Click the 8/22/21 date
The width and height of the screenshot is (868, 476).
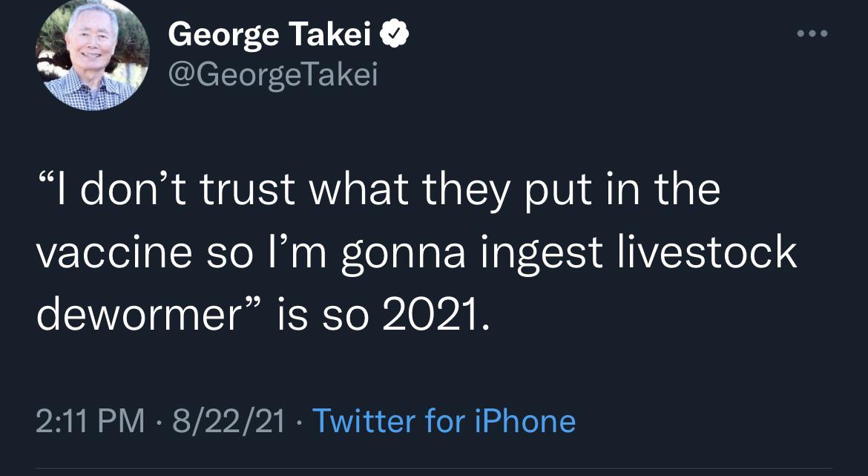[x=228, y=421]
